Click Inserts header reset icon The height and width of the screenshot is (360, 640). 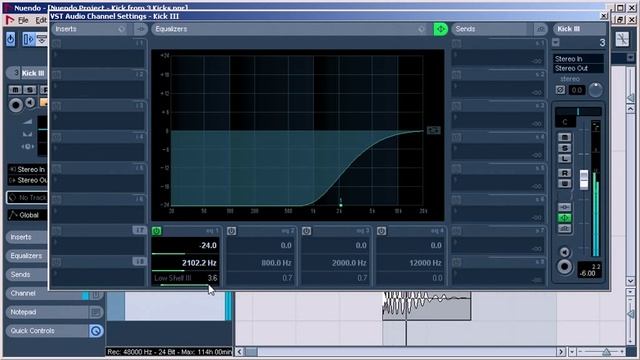point(122,29)
